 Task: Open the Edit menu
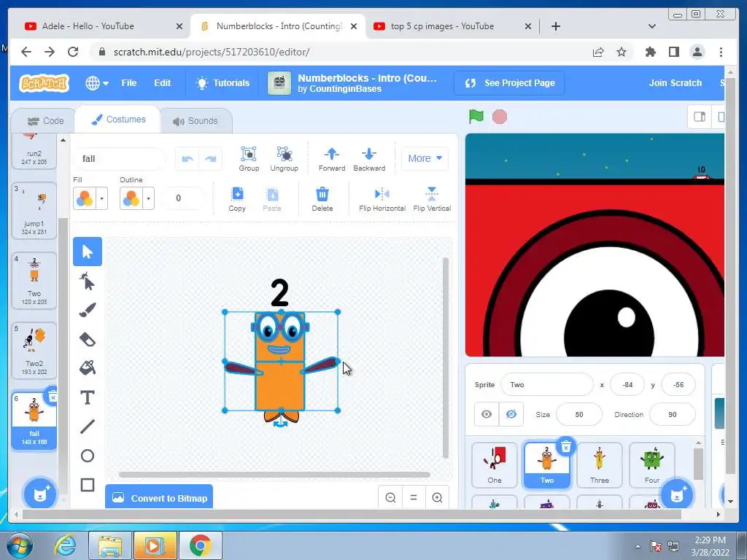click(x=162, y=83)
